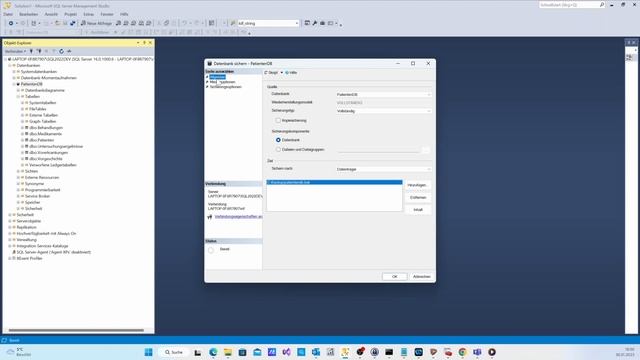Collapse the PatientenDB database node
Screen dimensions: 640x360
pos(14,84)
